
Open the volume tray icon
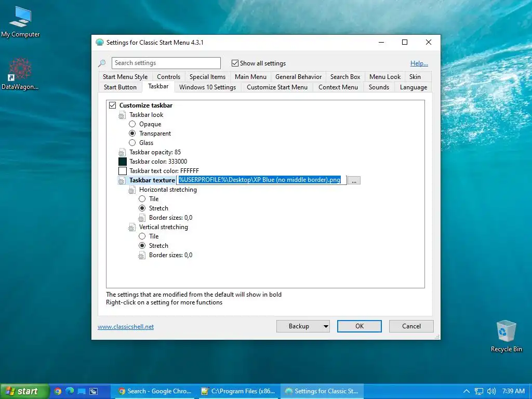[491, 391]
